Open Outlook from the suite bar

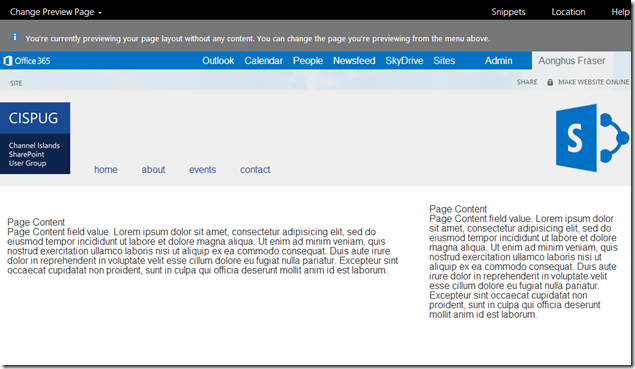point(218,61)
